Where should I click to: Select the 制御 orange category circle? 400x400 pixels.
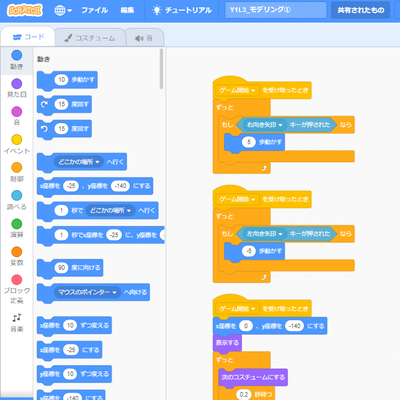click(17, 168)
